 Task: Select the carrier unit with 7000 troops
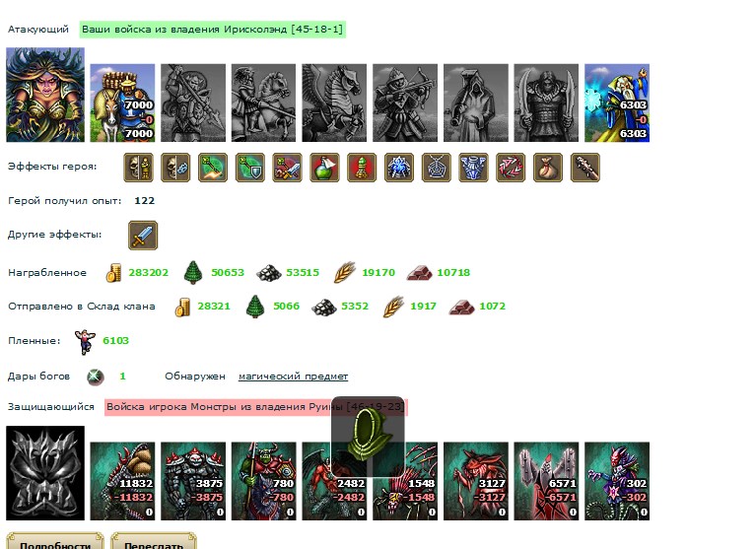tap(122, 103)
